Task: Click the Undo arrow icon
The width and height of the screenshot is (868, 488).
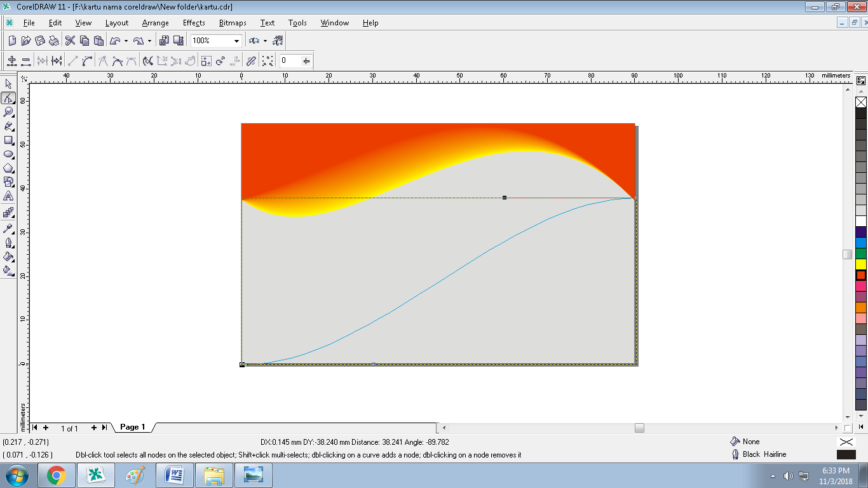Action: click(115, 41)
